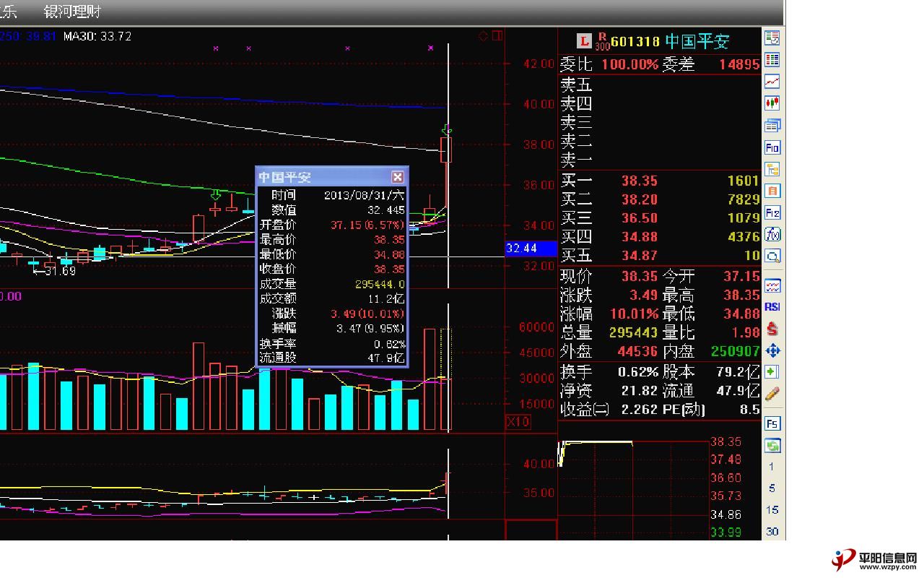Click the red rectangle icon above chart
924x578 pixels.
[x=497, y=36]
